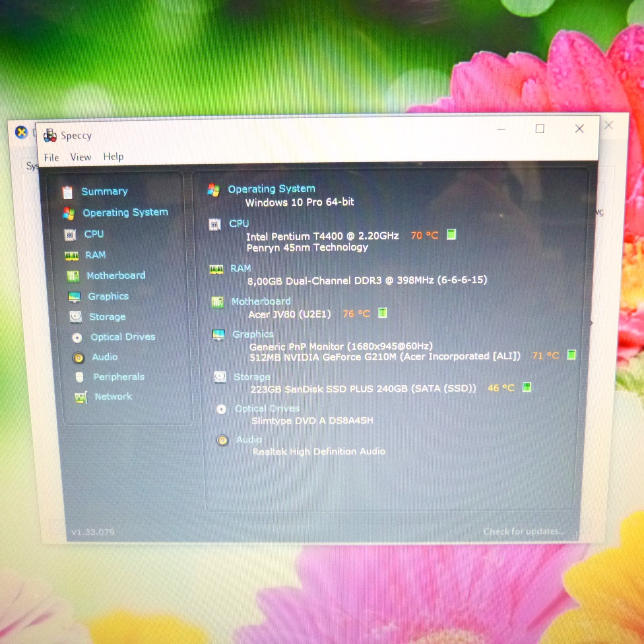Click the Motherboard icon in summary panel
This screenshot has height=644, width=644.
pyautogui.click(x=217, y=302)
